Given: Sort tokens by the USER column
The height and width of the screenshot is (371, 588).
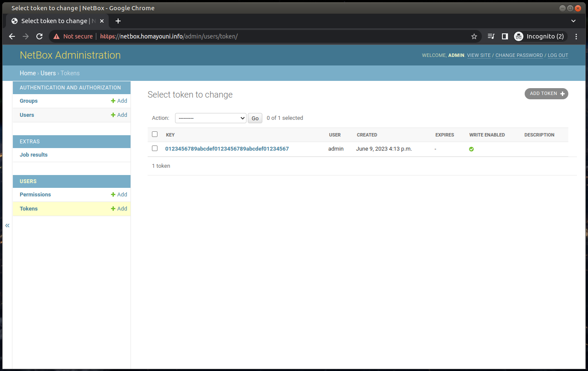Looking at the screenshot, I should tap(335, 135).
